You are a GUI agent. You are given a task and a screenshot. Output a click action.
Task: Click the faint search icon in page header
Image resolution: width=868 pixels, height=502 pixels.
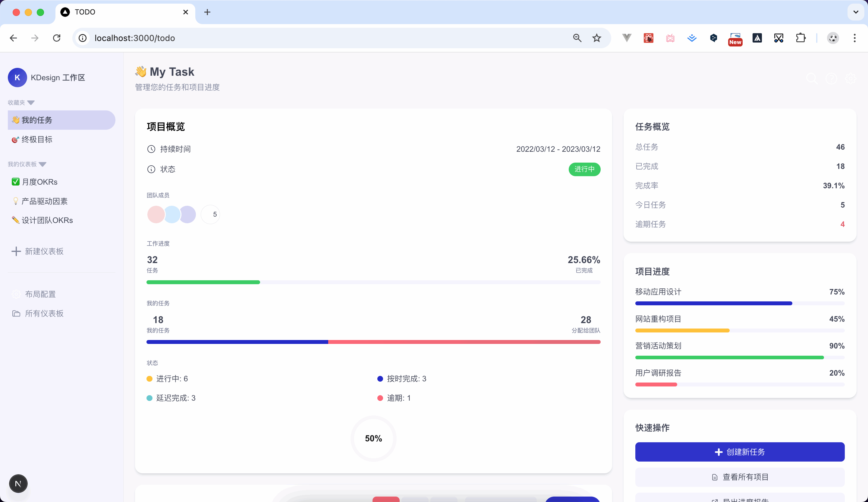click(x=812, y=79)
